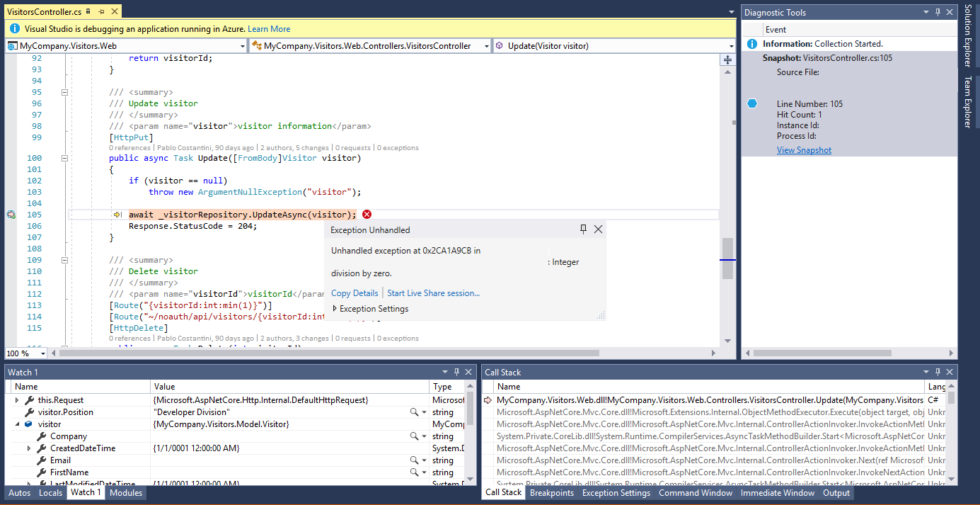Switch to the Locals tab
The image size is (980, 505).
[50, 492]
